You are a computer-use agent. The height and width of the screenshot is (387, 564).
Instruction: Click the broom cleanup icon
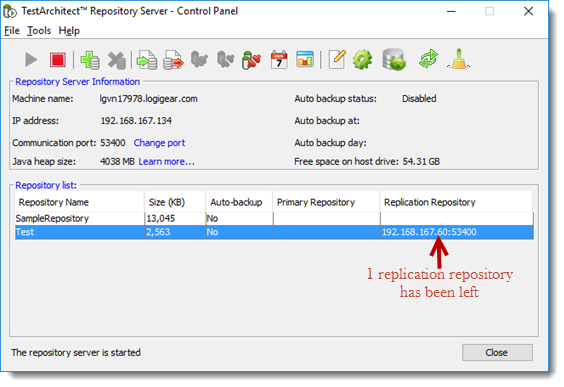(459, 59)
